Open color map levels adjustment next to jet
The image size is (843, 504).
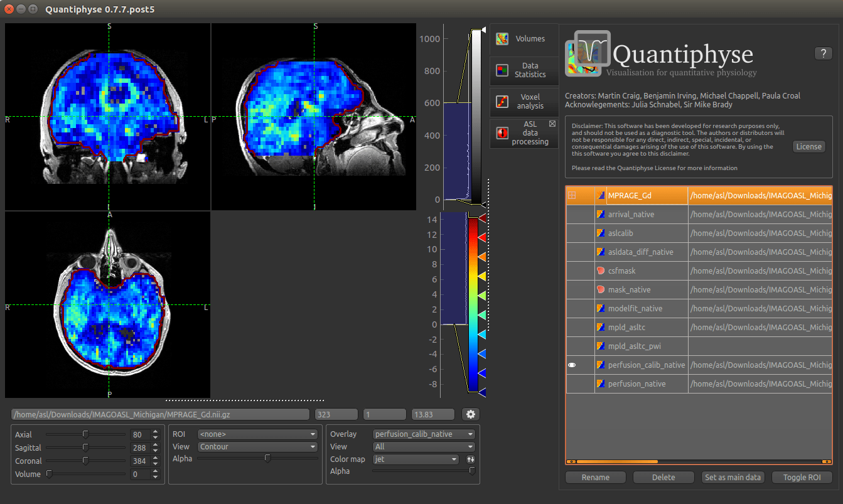pyautogui.click(x=470, y=459)
